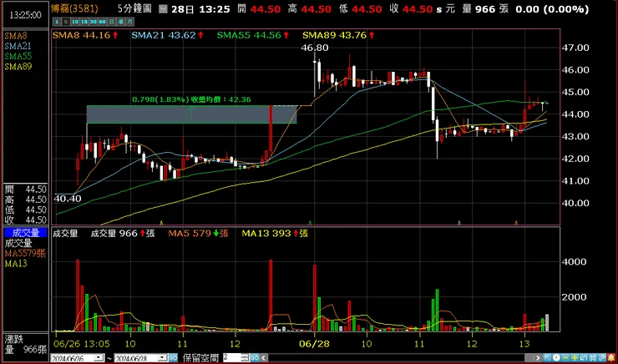Select the trendline drawing tool icon
This screenshot has width=618, height=364.
coord(602,357)
